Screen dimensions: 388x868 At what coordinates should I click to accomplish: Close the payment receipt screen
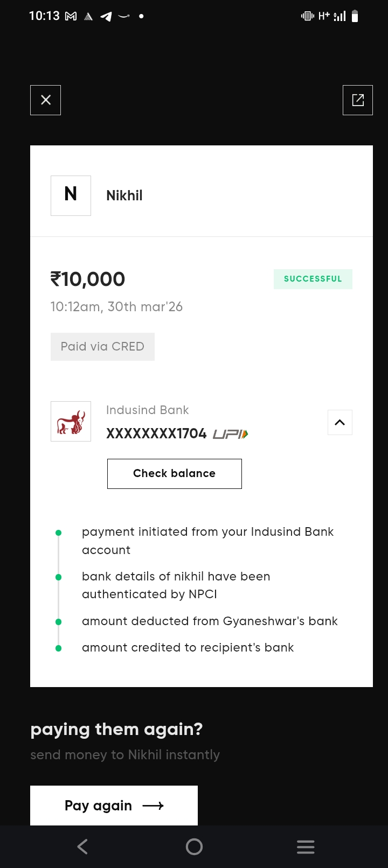tap(46, 100)
